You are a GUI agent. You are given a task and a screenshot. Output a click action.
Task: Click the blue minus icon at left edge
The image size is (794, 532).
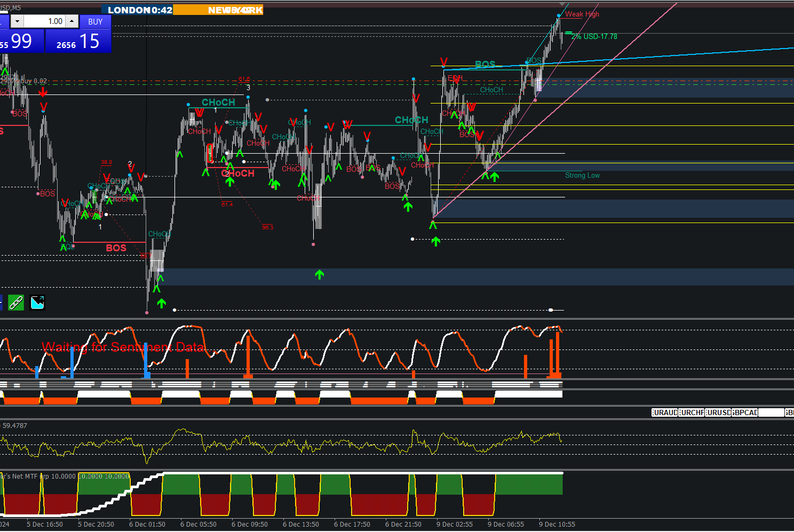click(x=1, y=303)
